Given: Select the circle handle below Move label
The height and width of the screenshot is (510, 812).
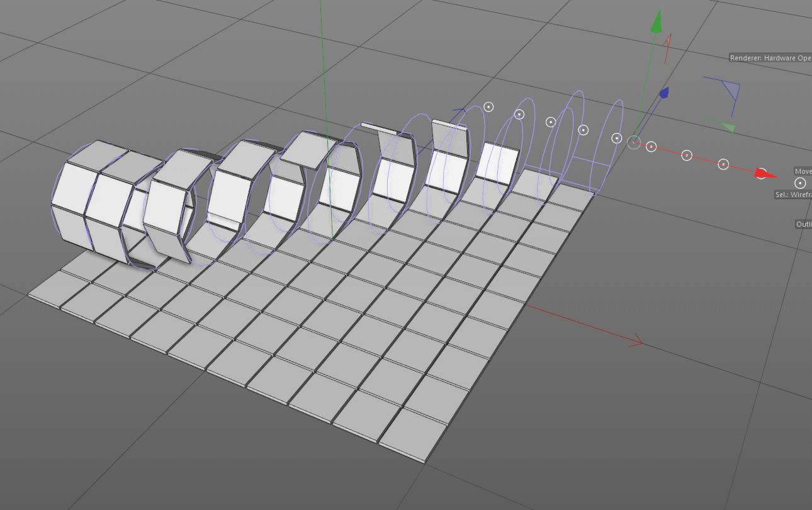Looking at the screenshot, I should coord(800,183).
